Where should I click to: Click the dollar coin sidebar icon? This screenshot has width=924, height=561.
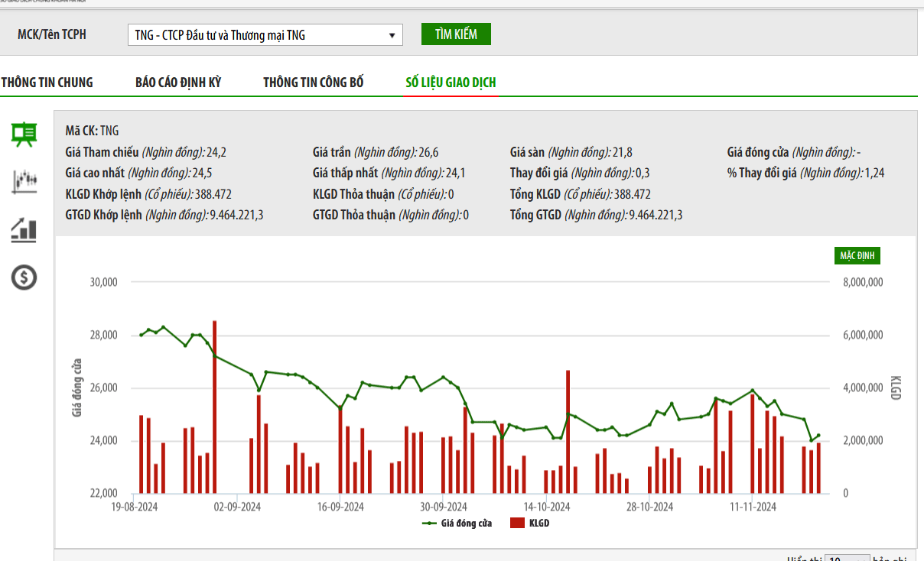(x=24, y=277)
